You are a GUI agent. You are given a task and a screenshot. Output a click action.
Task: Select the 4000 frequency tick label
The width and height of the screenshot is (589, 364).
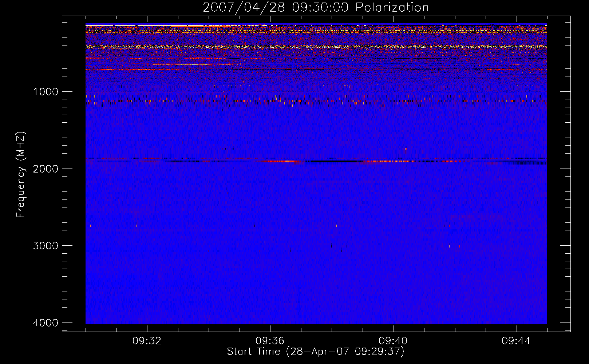coord(46,323)
